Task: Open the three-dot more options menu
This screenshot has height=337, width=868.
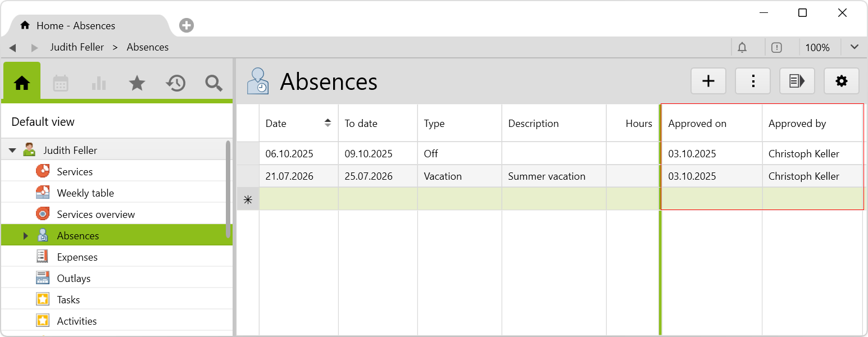Action: 753,81
